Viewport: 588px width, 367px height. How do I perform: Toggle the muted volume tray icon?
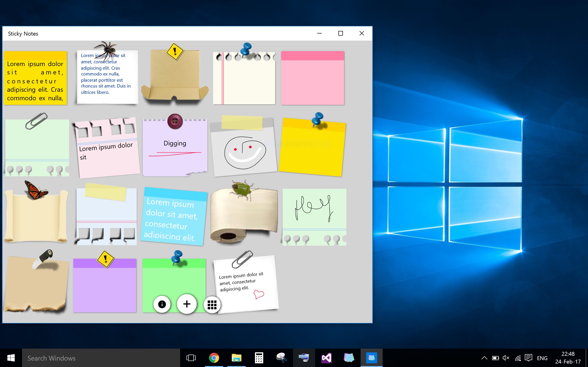click(x=506, y=358)
